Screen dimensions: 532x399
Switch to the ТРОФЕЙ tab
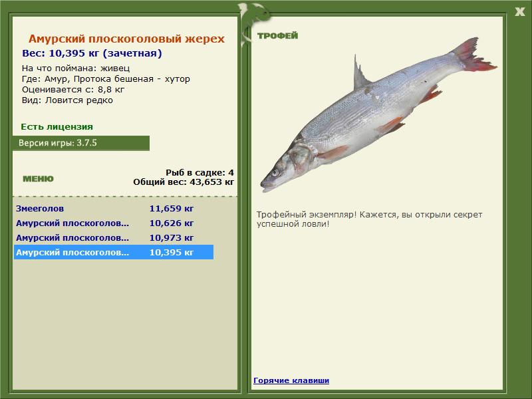[x=277, y=36]
